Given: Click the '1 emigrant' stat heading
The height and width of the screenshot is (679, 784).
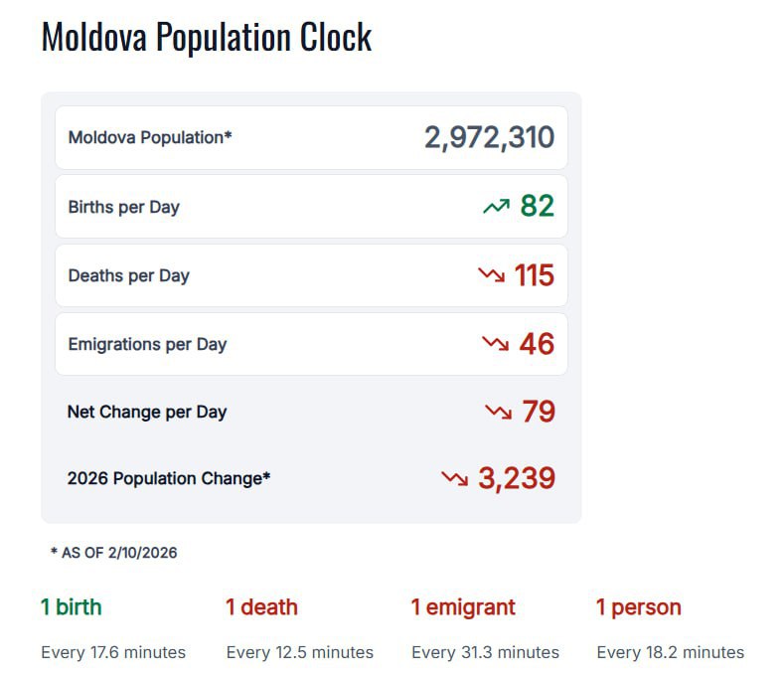Looking at the screenshot, I should click(463, 606).
